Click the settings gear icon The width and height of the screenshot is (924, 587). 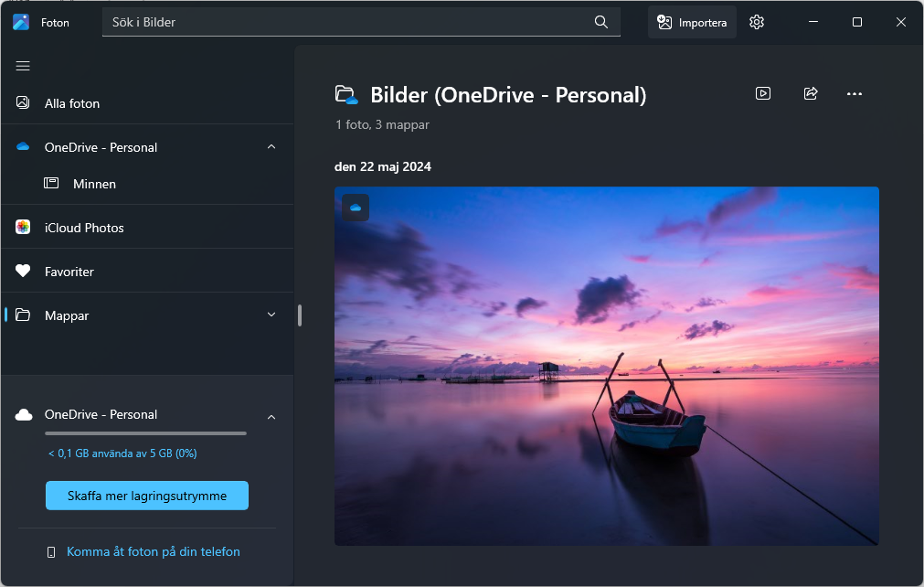point(756,22)
